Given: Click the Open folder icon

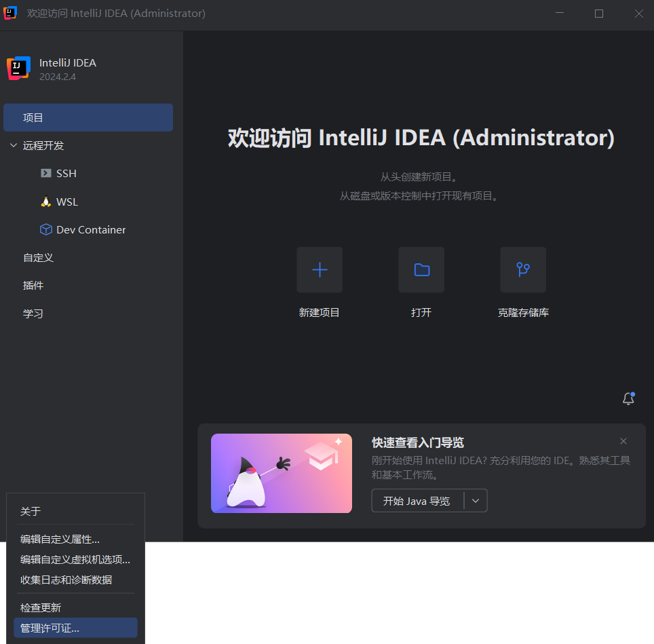Looking at the screenshot, I should pyautogui.click(x=421, y=269).
